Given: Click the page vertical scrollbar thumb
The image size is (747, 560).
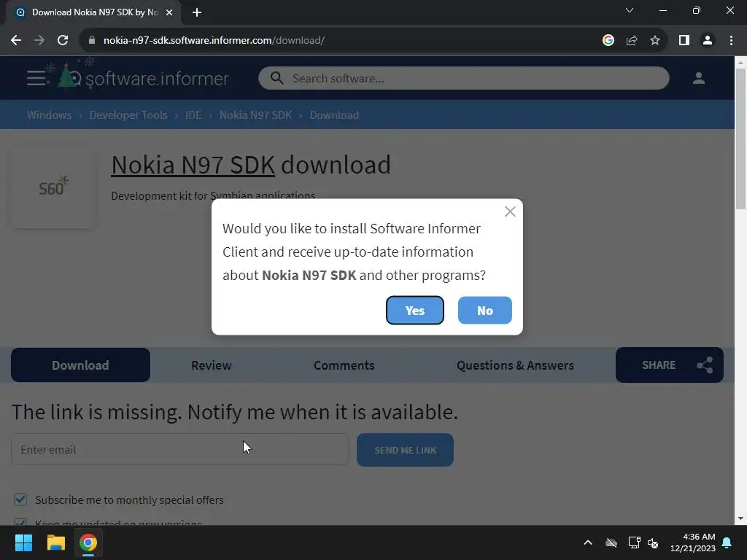Looking at the screenshot, I should [x=741, y=139].
